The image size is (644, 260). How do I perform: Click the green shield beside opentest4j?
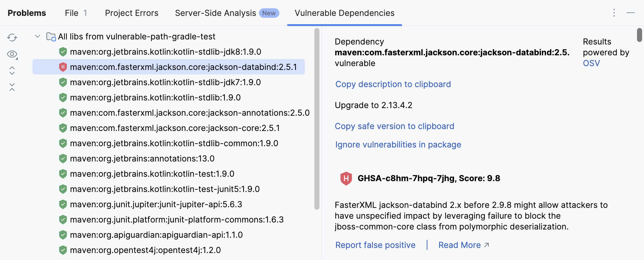pos(63,250)
